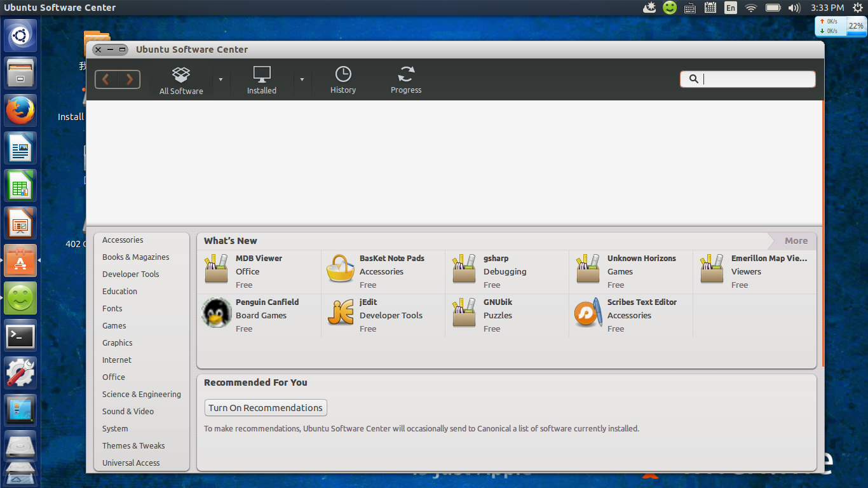Click the gsharp package icon

[x=464, y=269]
